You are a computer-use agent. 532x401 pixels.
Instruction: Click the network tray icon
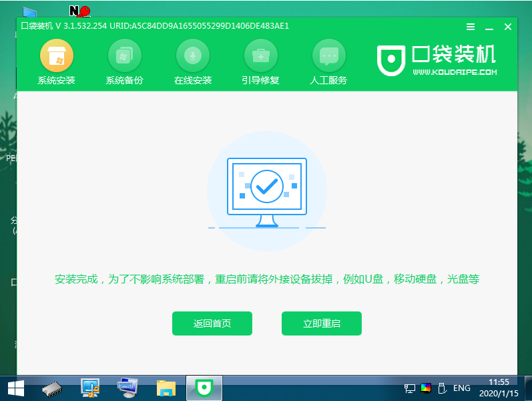(410, 388)
